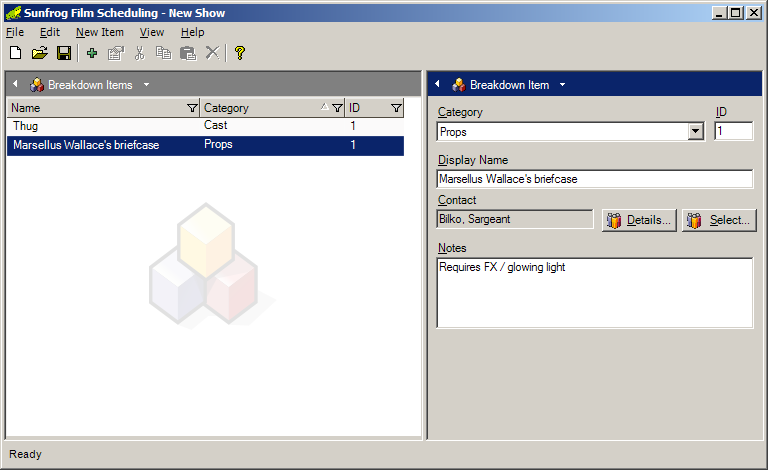The height and width of the screenshot is (470, 768).
Task: Click the ID input field
Action: [733, 131]
